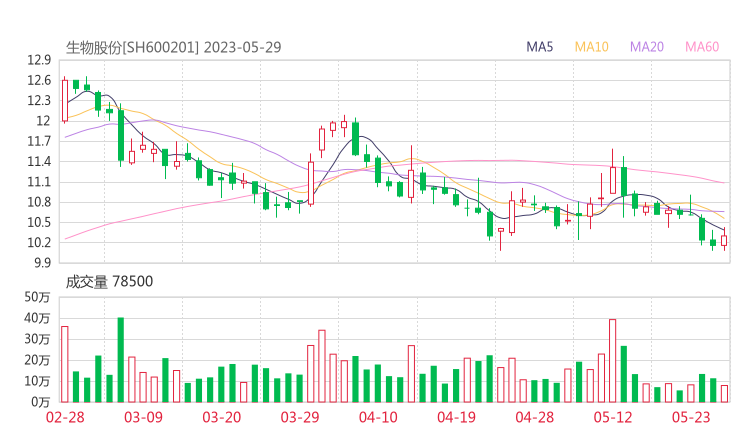
Task: Select the first red candlestick at 02-28
Action: coord(65,100)
